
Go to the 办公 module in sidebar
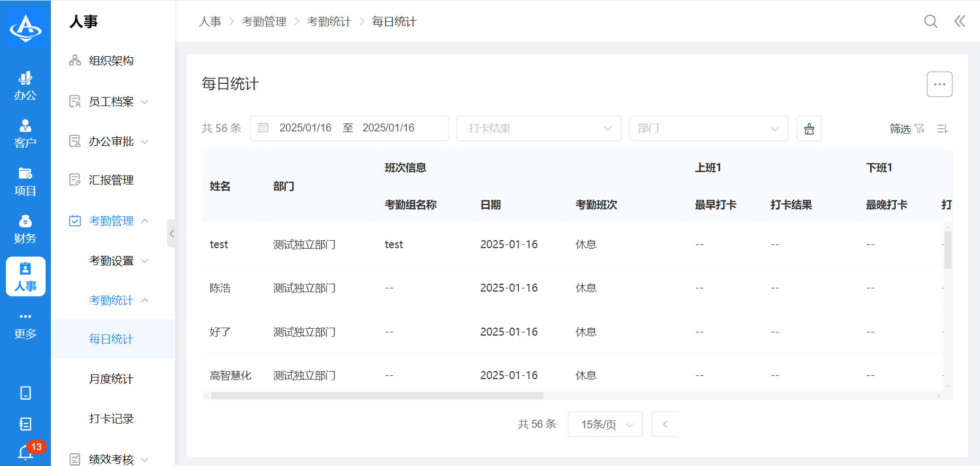25,86
